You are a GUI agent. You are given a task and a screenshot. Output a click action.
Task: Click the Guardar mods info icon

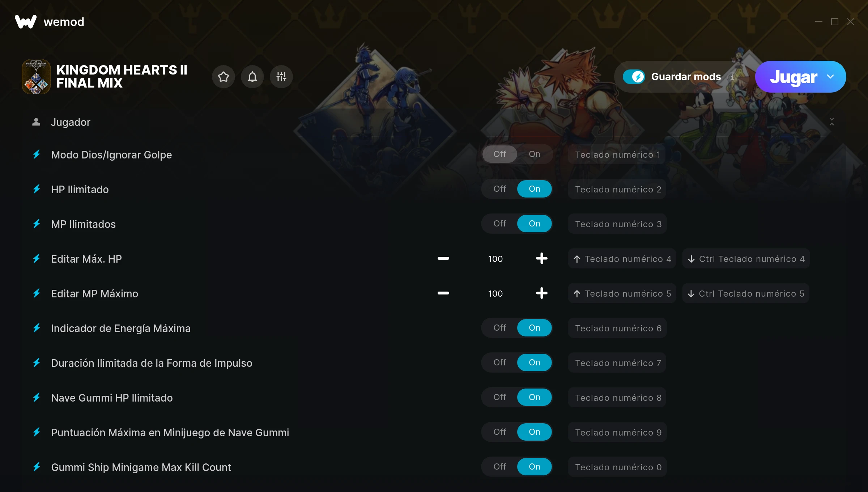pos(732,77)
